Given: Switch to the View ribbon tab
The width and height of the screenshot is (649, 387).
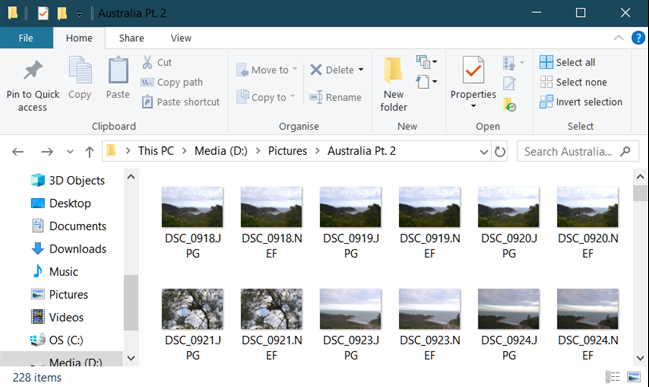Looking at the screenshot, I should (x=181, y=38).
